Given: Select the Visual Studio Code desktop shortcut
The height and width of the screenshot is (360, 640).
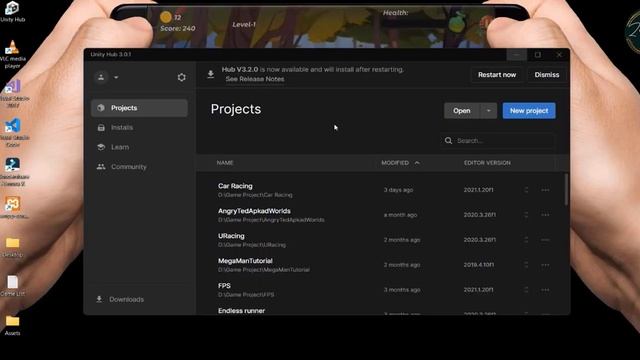Looking at the screenshot, I should click(x=13, y=132).
